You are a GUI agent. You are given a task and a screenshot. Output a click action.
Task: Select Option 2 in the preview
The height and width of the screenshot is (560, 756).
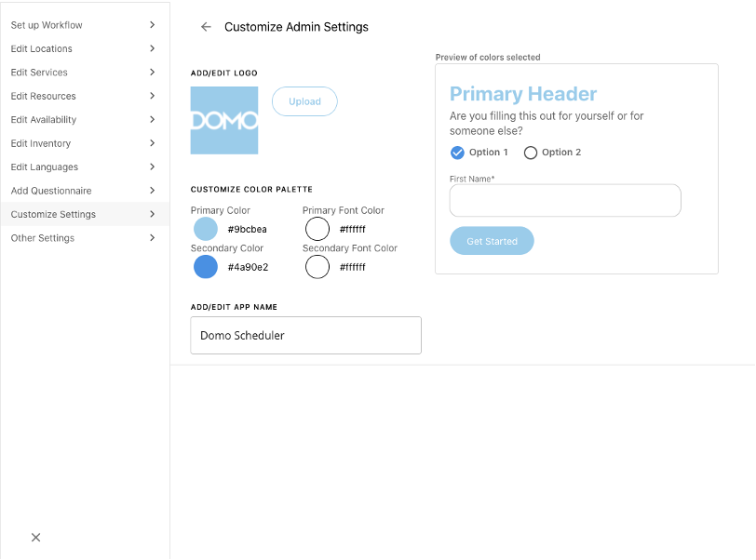tap(531, 152)
